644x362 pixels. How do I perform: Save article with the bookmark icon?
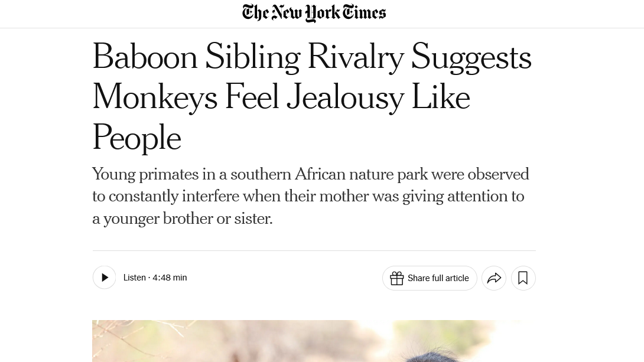pos(523,278)
